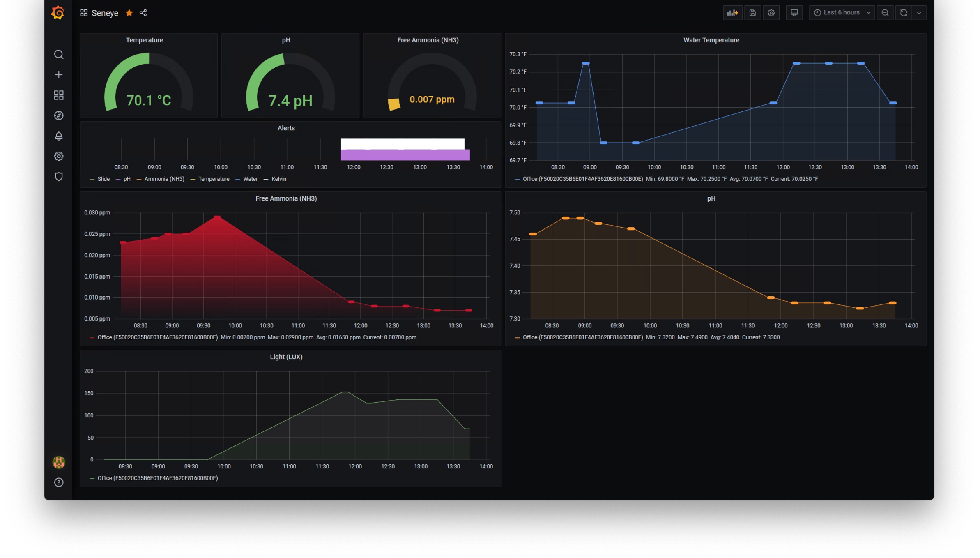Screen dimensions: 980x558
Task: Click the plus Create icon
Action: click(59, 75)
